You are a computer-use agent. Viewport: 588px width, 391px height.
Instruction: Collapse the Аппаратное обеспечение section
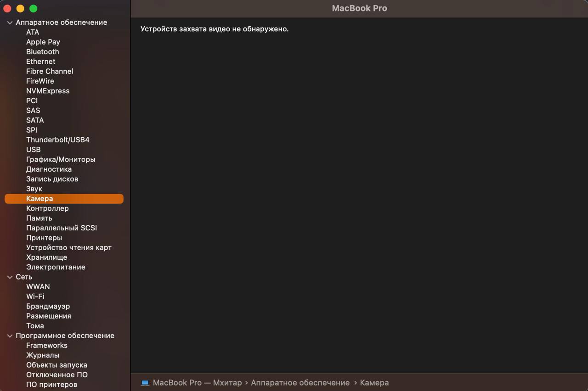pos(10,22)
